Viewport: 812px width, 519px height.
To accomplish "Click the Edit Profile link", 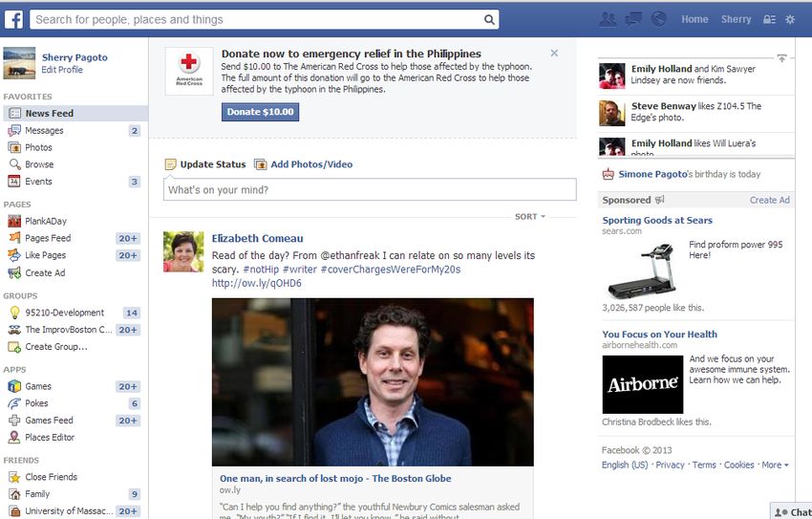I will point(62,70).
